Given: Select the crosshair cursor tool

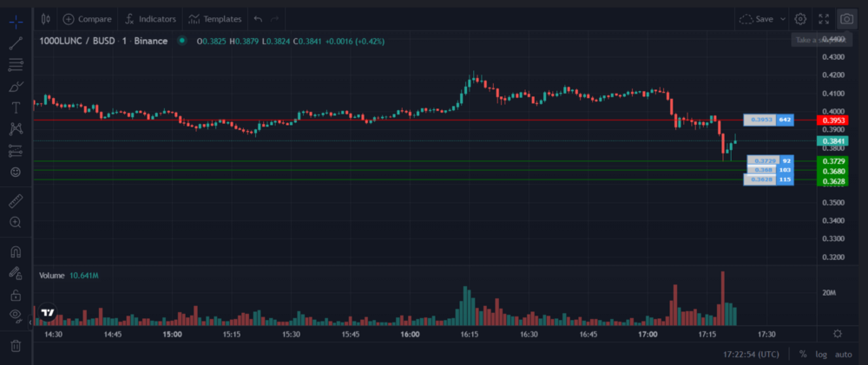Looking at the screenshot, I should (16, 23).
